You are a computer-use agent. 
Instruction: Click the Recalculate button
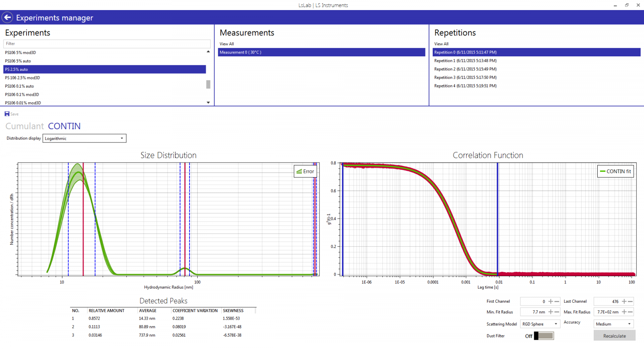[x=615, y=336]
